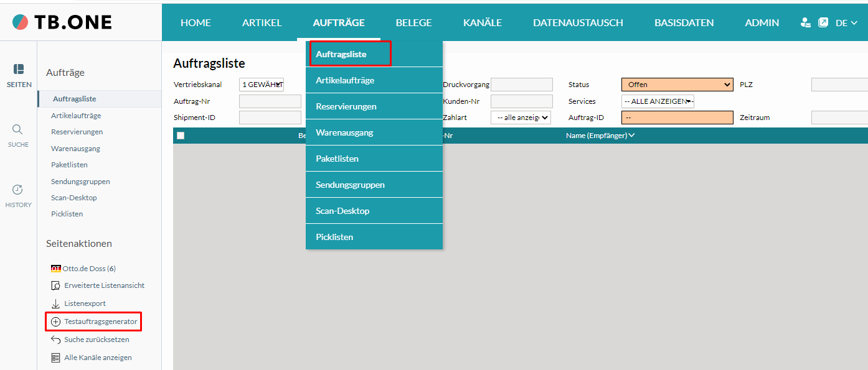Viewport: 868px width, 370px height.
Task: Click the Erweiterte Listenansicht magnifier icon
Action: tap(55, 285)
